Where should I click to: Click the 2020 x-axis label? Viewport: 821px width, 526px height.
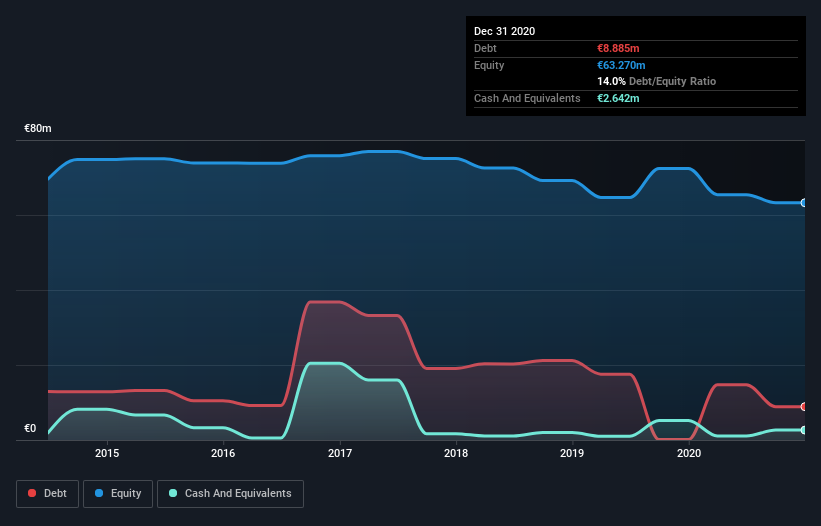tap(689, 453)
